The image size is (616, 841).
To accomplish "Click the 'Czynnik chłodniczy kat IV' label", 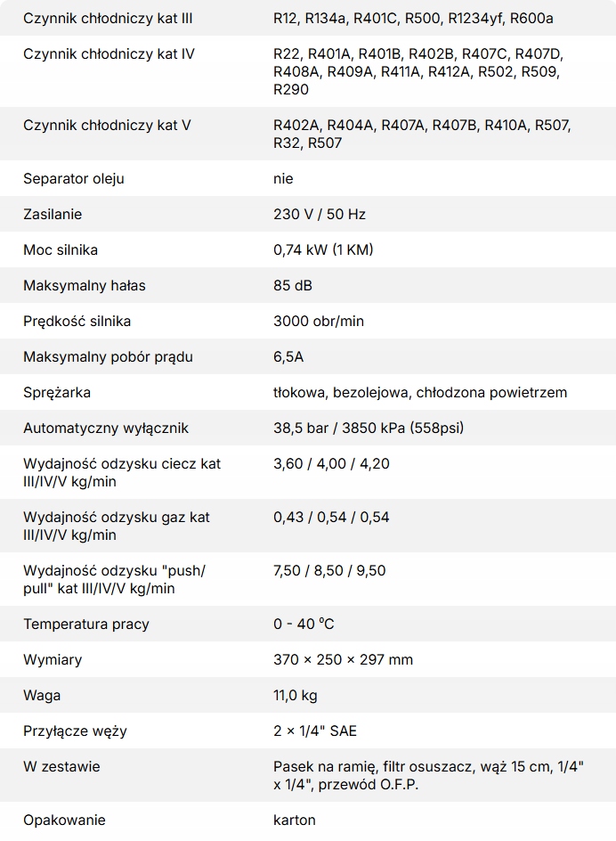I will tap(109, 54).
